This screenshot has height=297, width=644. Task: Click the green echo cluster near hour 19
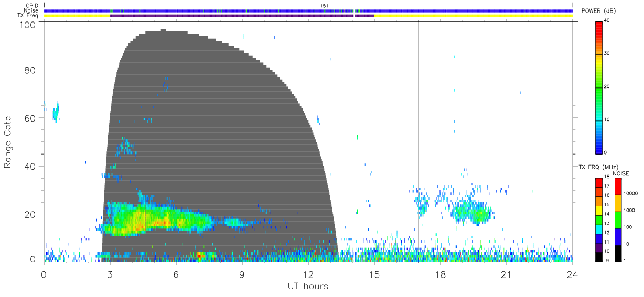click(471, 212)
